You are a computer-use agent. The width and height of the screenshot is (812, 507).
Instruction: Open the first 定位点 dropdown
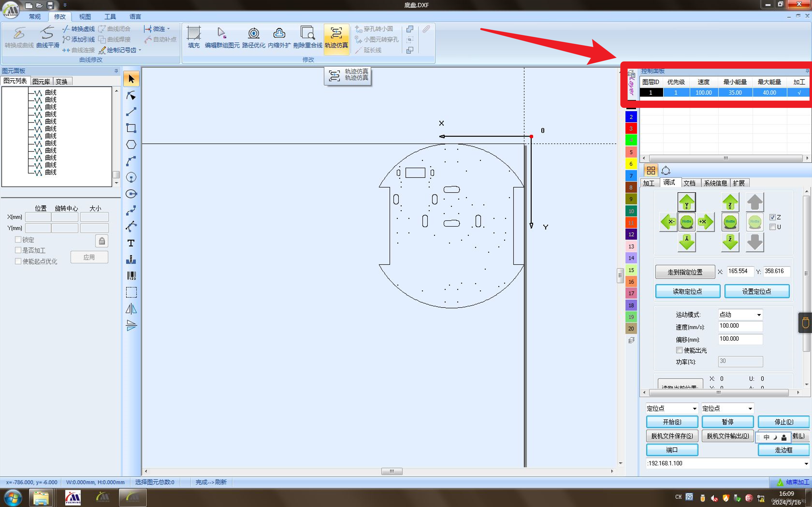(694, 408)
